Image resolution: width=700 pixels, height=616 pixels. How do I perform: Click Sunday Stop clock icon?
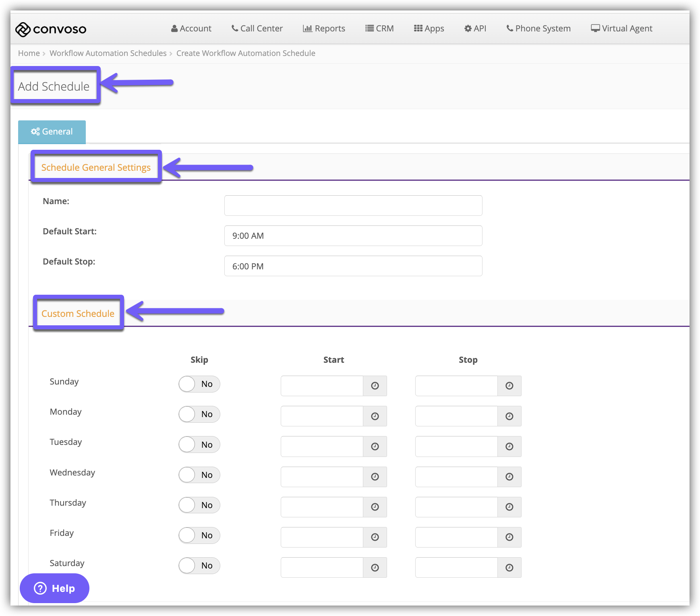click(x=509, y=386)
